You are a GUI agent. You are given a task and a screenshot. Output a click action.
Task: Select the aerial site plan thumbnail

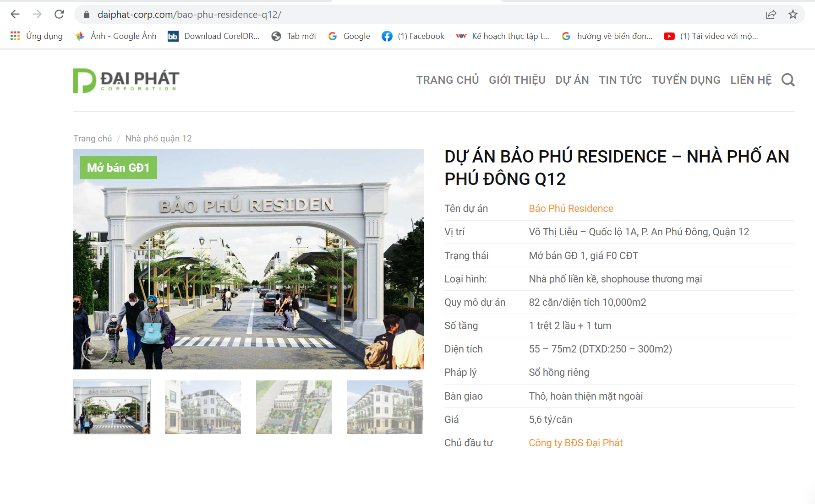point(294,407)
